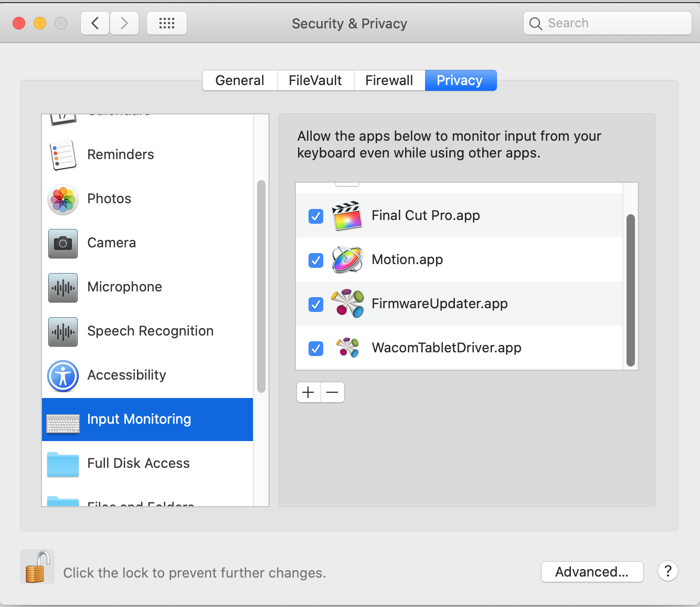Viewport: 700px width, 607px height.
Task: Remove an app with the minus button
Action: (333, 392)
